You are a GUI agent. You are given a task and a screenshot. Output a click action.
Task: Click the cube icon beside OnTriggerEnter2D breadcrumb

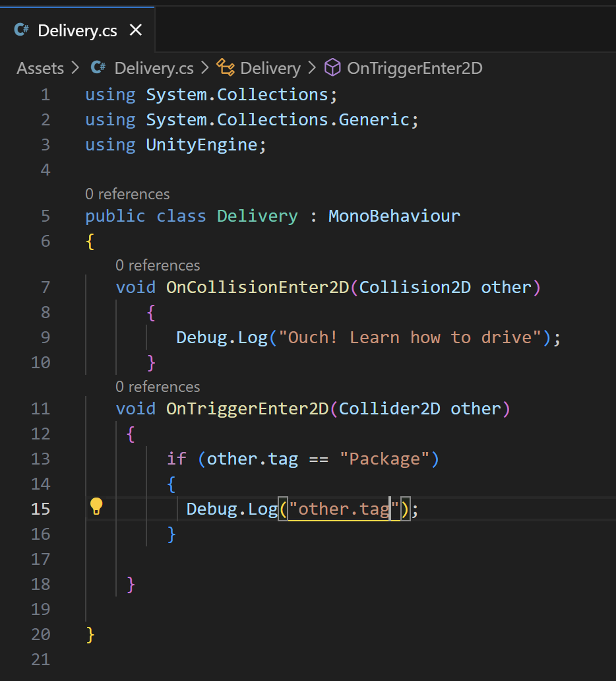[x=332, y=67]
